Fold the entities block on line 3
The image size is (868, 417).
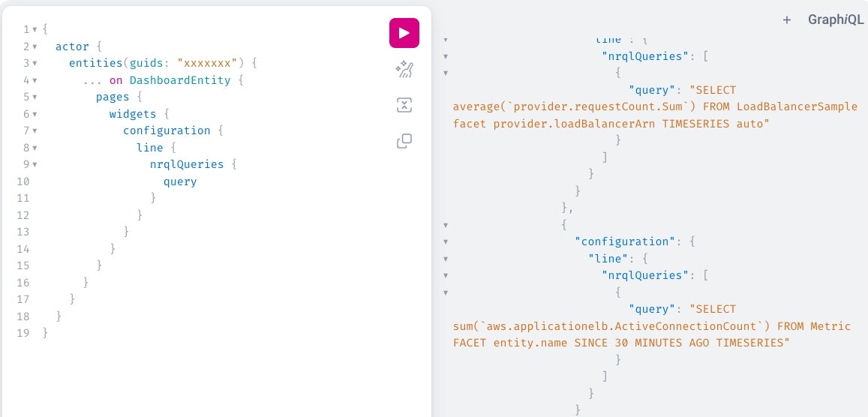point(35,64)
